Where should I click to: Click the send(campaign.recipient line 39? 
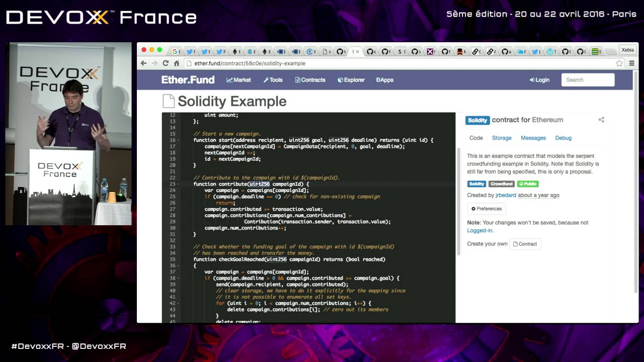282,285
